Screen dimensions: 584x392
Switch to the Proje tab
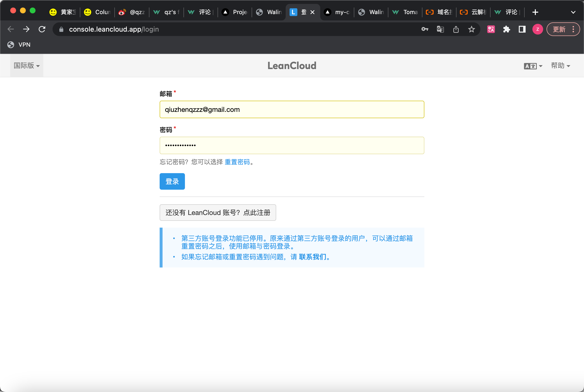(x=235, y=12)
